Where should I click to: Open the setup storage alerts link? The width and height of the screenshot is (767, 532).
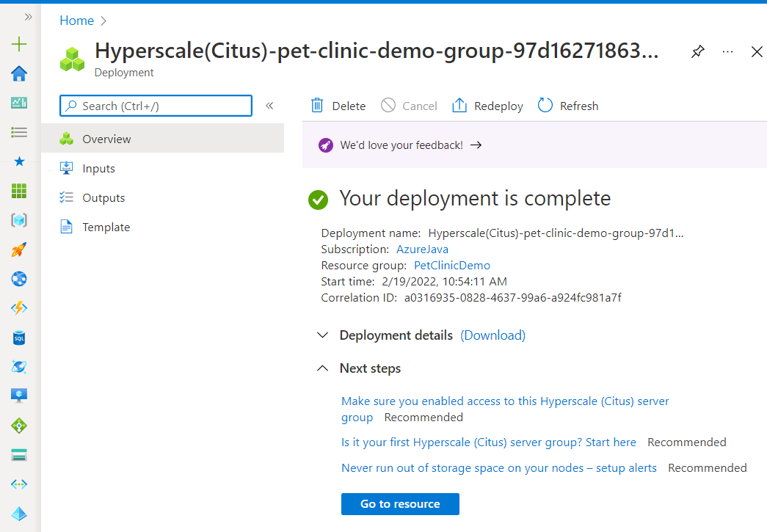click(x=499, y=468)
